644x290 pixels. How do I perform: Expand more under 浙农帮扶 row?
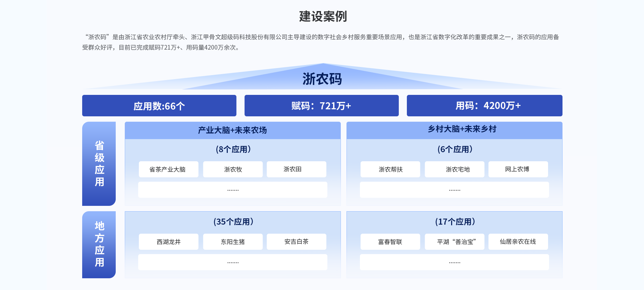[x=454, y=190]
